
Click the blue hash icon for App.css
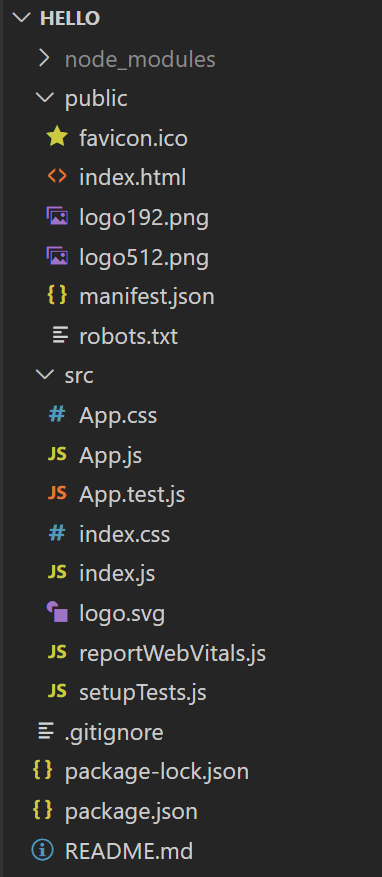coord(57,414)
